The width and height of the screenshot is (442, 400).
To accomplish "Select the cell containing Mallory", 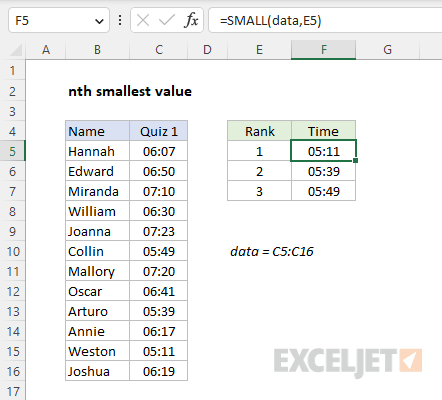I will coord(97,271).
